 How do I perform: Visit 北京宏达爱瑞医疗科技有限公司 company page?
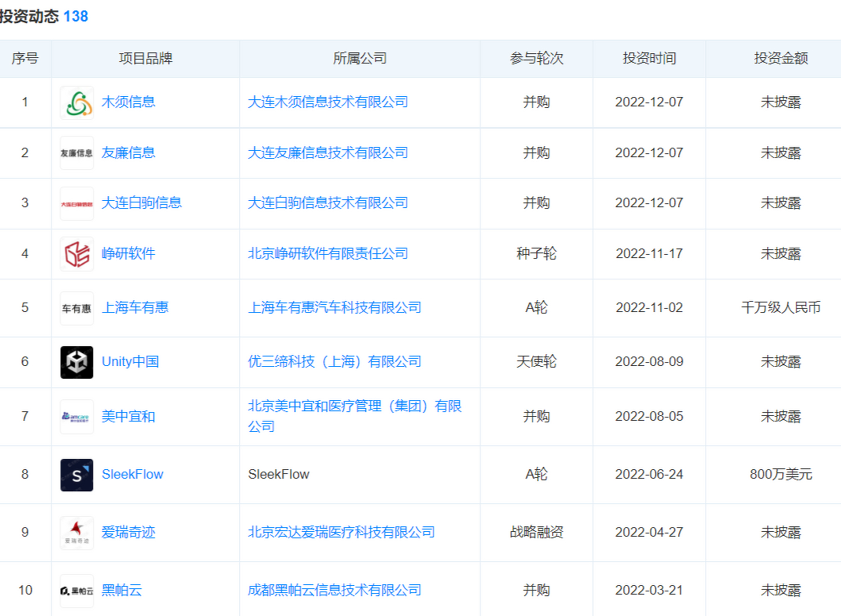point(341,532)
